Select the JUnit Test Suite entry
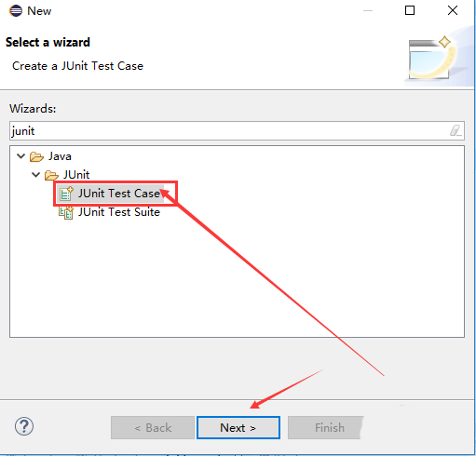Image resolution: width=476 pixels, height=456 pixels. click(x=119, y=212)
